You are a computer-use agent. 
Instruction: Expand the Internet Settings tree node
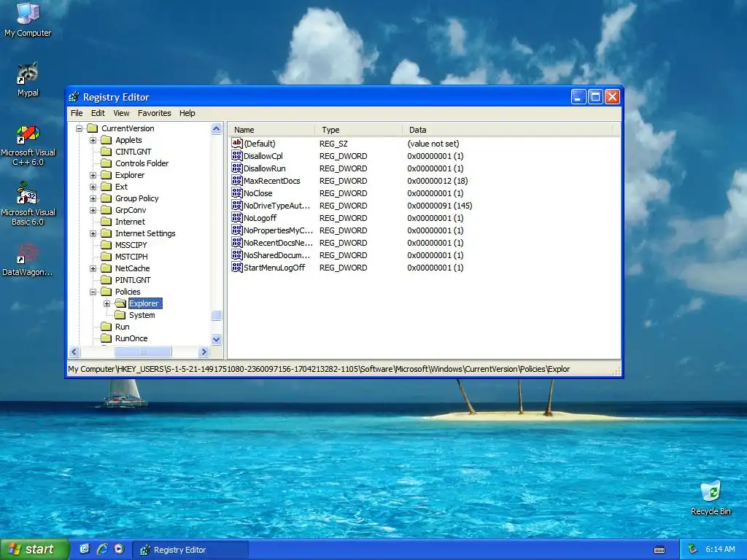coord(93,233)
